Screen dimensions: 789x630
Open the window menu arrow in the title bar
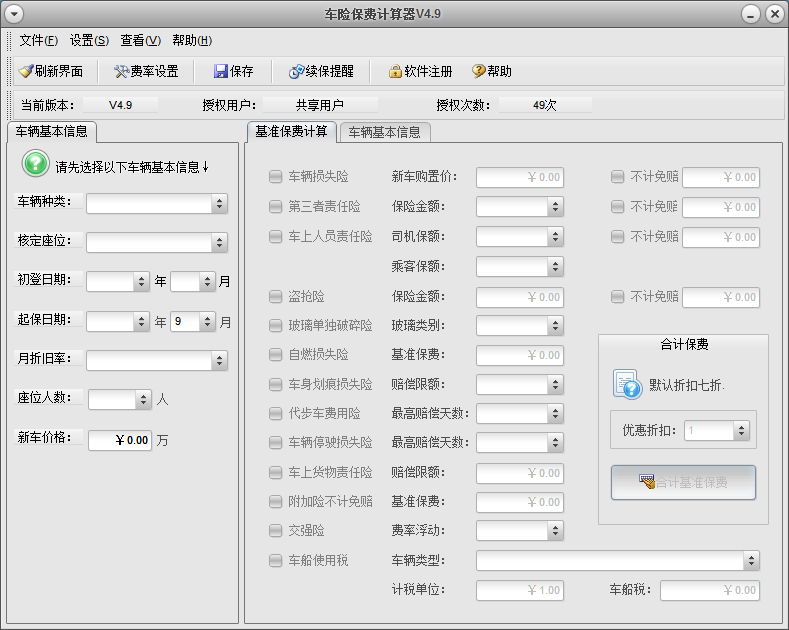[x=14, y=14]
